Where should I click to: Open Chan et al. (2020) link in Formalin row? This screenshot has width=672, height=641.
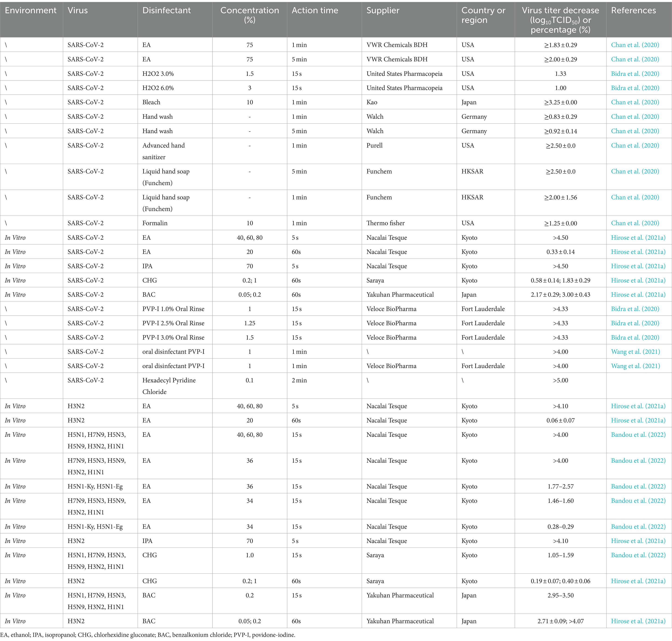pyautogui.click(x=635, y=223)
